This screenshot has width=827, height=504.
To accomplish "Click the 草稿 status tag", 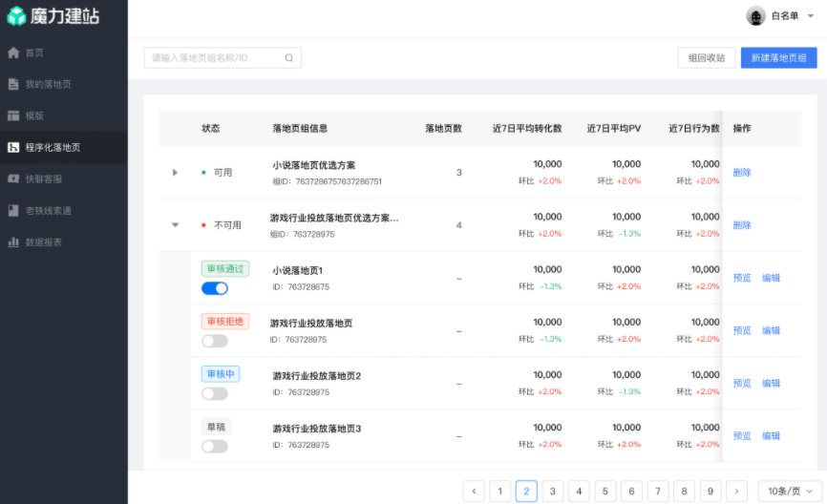I will 216,427.
